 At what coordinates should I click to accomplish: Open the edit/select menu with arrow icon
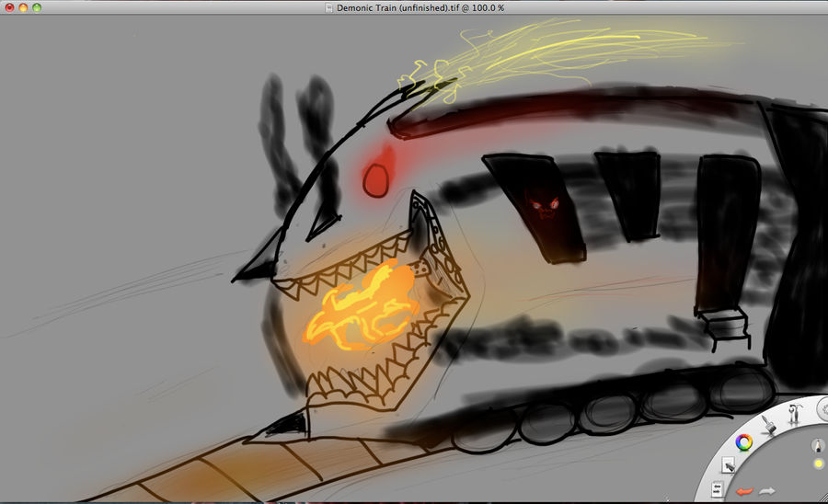tap(729, 465)
